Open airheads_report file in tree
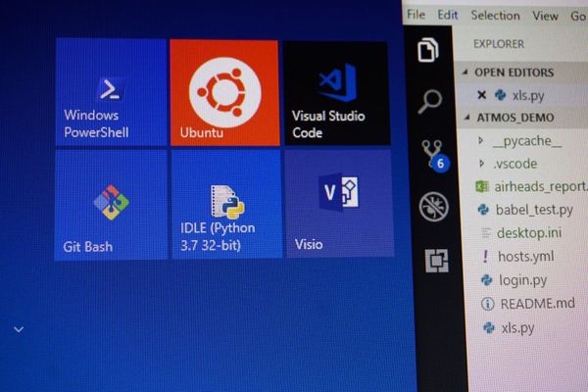Image resolution: width=588 pixels, height=392 pixels. (x=541, y=186)
